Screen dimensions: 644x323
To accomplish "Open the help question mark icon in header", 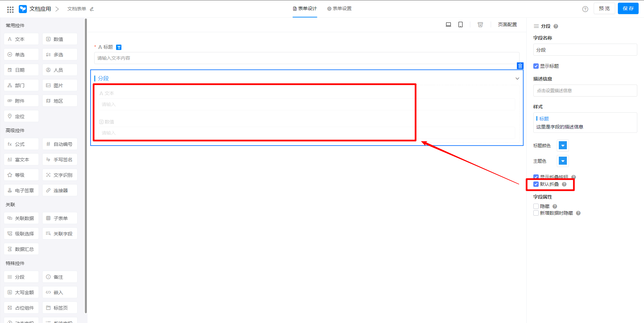I will pos(585,9).
